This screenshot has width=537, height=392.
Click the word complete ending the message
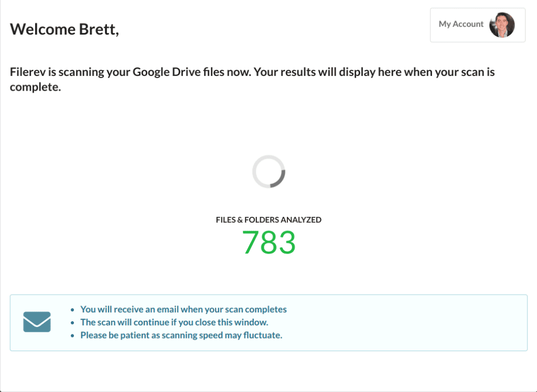coord(34,88)
